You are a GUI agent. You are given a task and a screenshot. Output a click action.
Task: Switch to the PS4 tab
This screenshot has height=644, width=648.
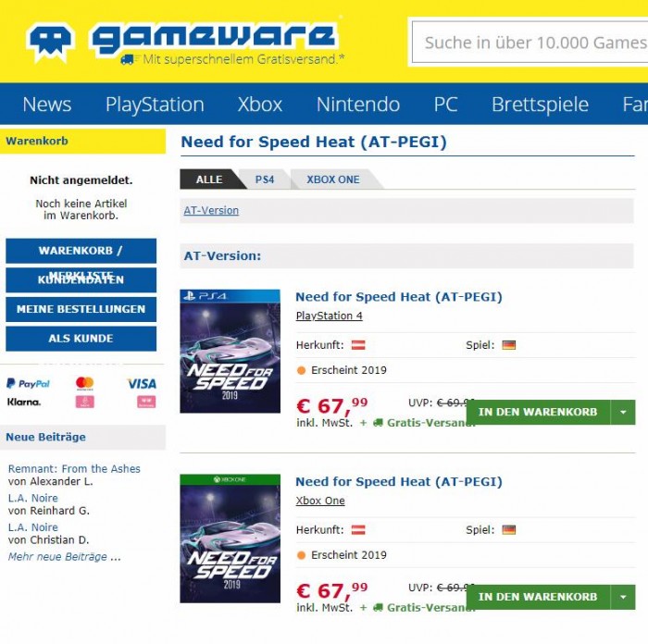click(x=265, y=180)
